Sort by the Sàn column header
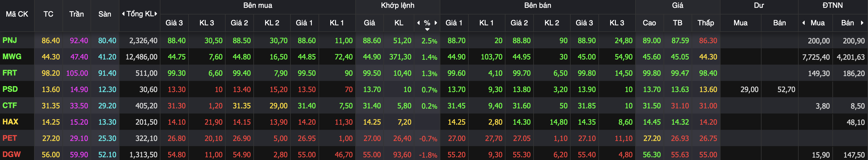This screenshot has width=868, height=160. [105, 14]
